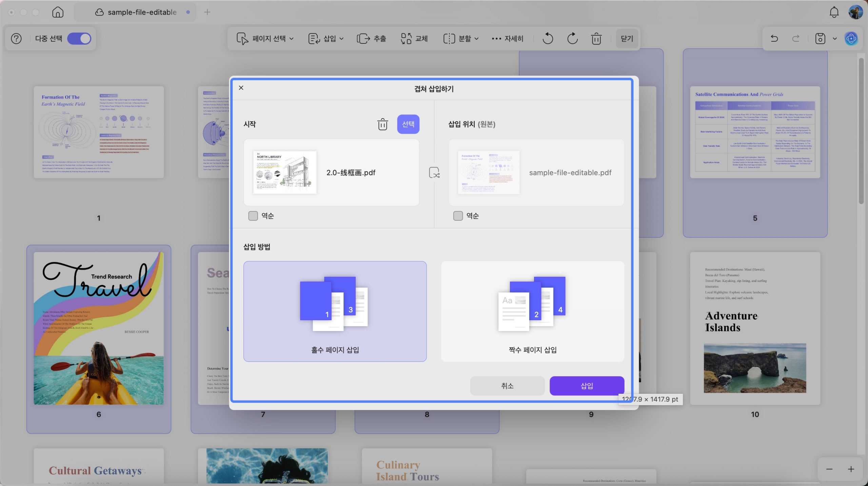Image resolution: width=868 pixels, height=486 pixels.
Task: Rotate pages clockwise
Action: pos(572,39)
